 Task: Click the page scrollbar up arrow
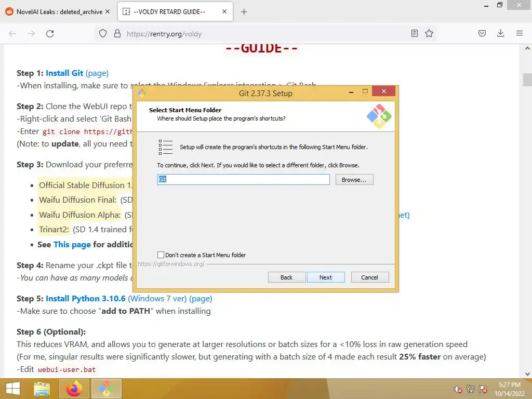527,48
